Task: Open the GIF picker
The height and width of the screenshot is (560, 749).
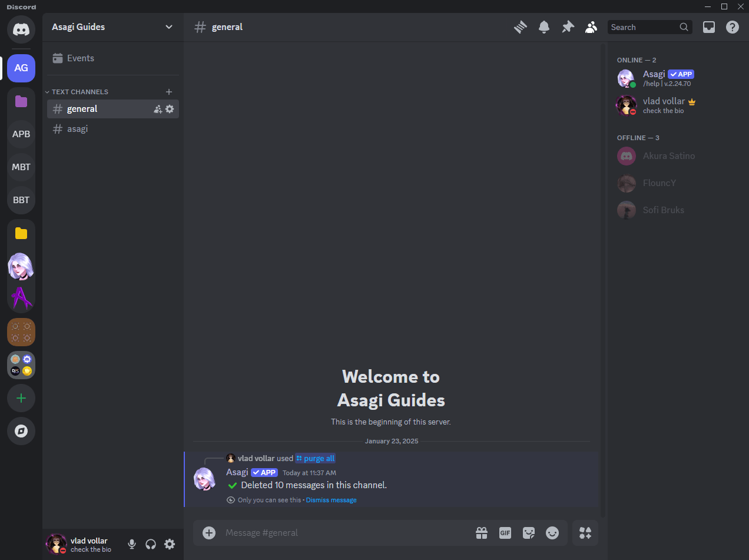Action: 505,533
